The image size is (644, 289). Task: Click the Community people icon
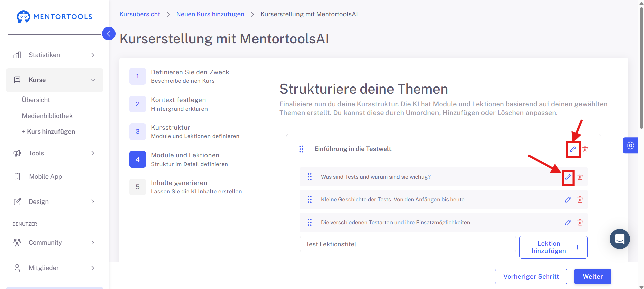pos(17,242)
